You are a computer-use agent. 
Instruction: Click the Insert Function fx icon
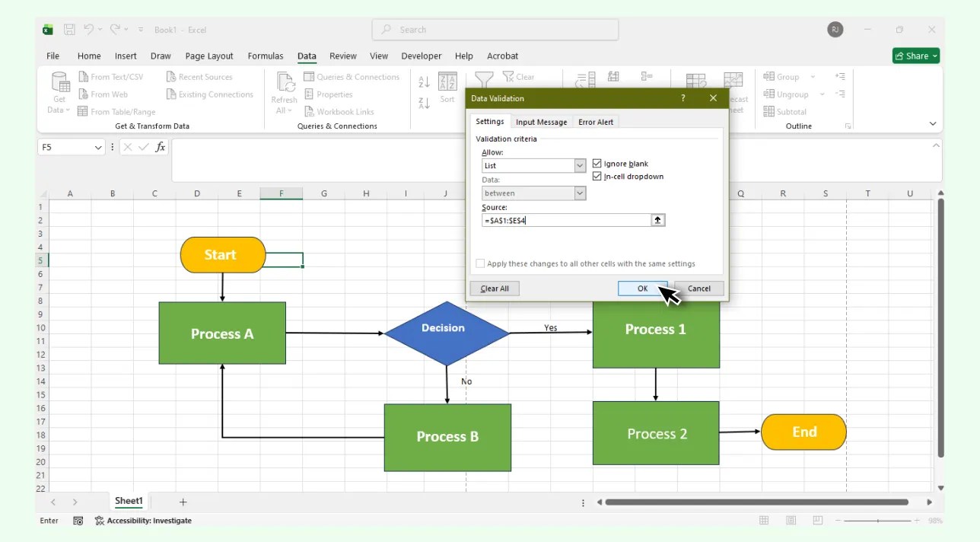[x=161, y=147]
